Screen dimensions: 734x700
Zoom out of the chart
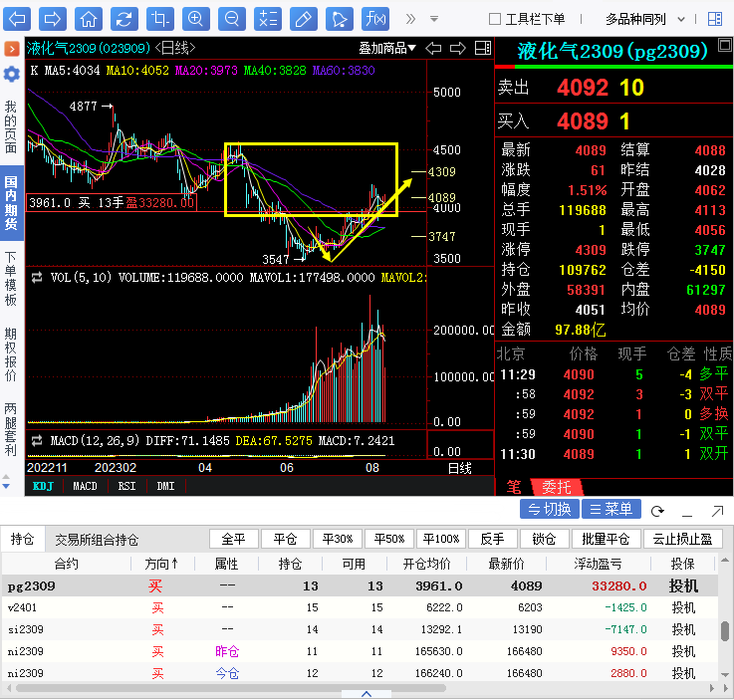click(x=231, y=19)
